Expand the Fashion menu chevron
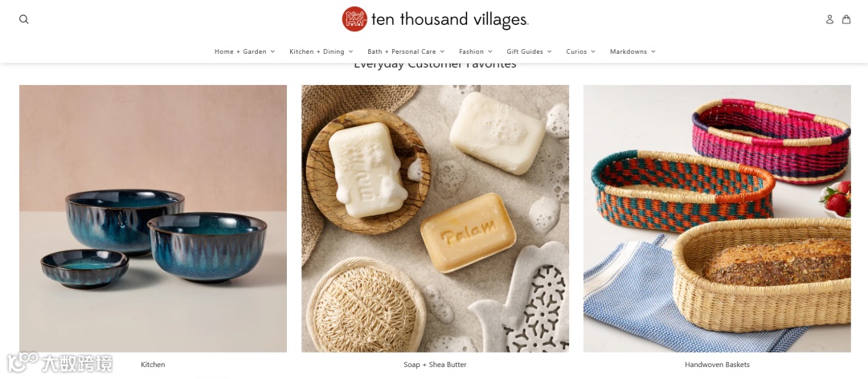Image resolution: width=868 pixels, height=379 pixels. pyautogui.click(x=490, y=51)
